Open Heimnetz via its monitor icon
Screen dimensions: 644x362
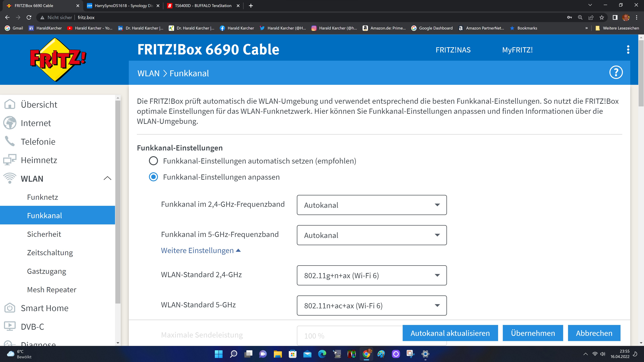click(10, 160)
